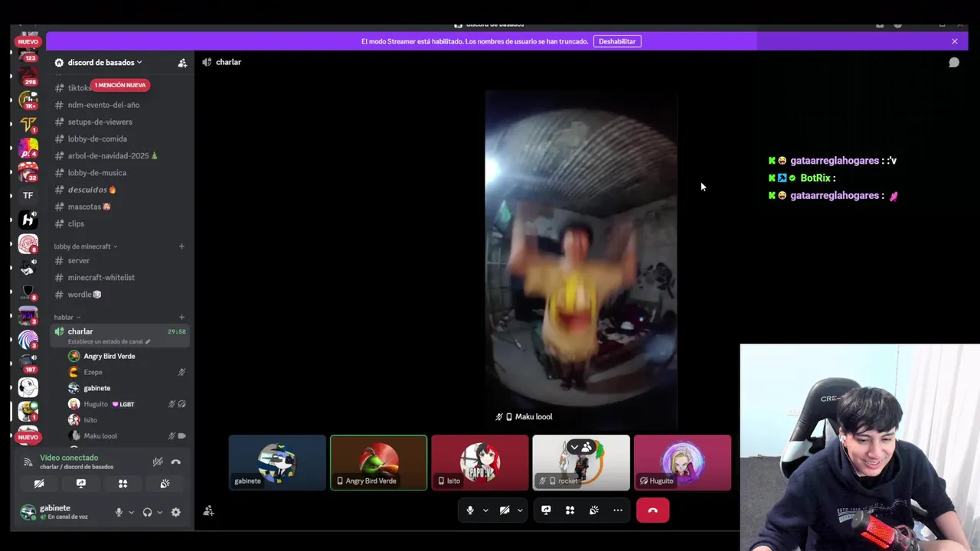The image size is (980, 551).
Task: Open the TF server icon in sidebar
Action: click(x=28, y=195)
